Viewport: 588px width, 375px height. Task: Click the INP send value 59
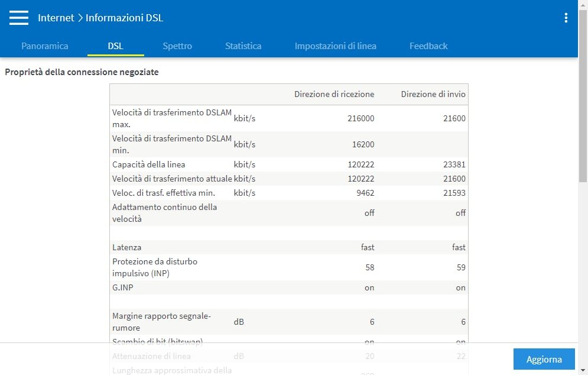click(461, 267)
